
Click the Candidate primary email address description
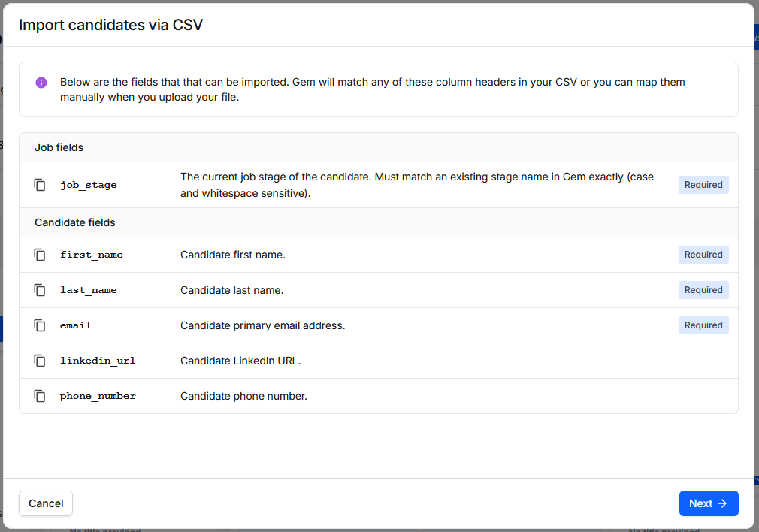pos(263,325)
